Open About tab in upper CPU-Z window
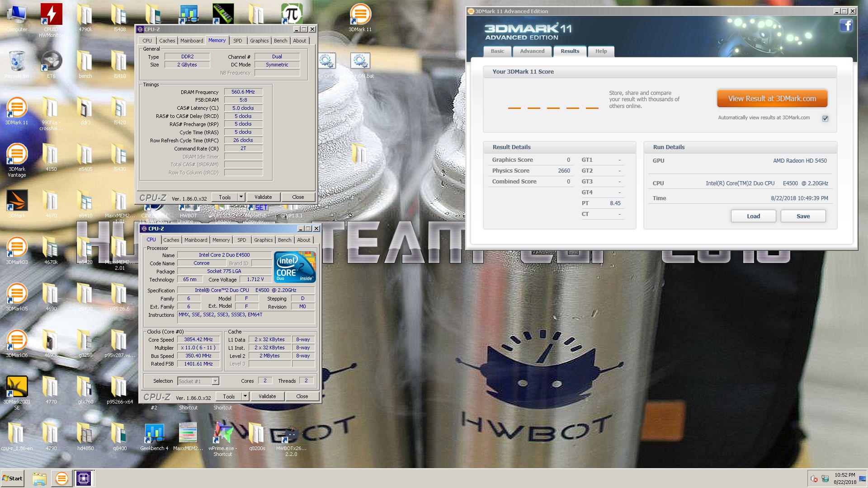The height and width of the screenshot is (488, 868). click(x=299, y=41)
